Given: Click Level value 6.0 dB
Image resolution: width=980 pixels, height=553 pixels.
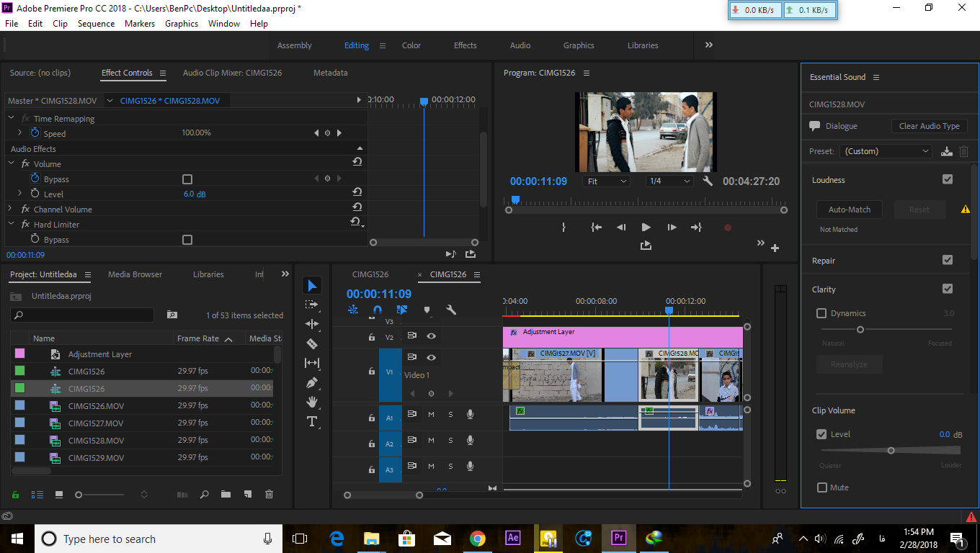Looking at the screenshot, I should click(195, 194).
